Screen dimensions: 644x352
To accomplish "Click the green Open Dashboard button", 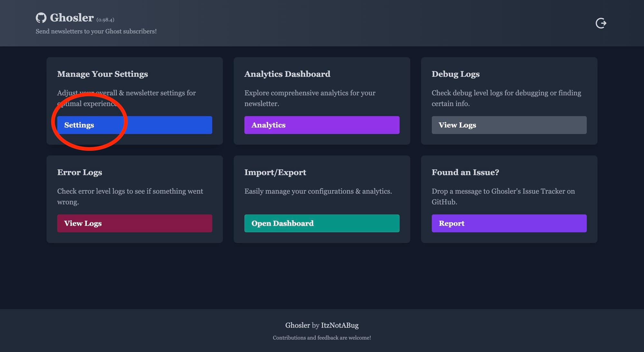I will point(322,223).
